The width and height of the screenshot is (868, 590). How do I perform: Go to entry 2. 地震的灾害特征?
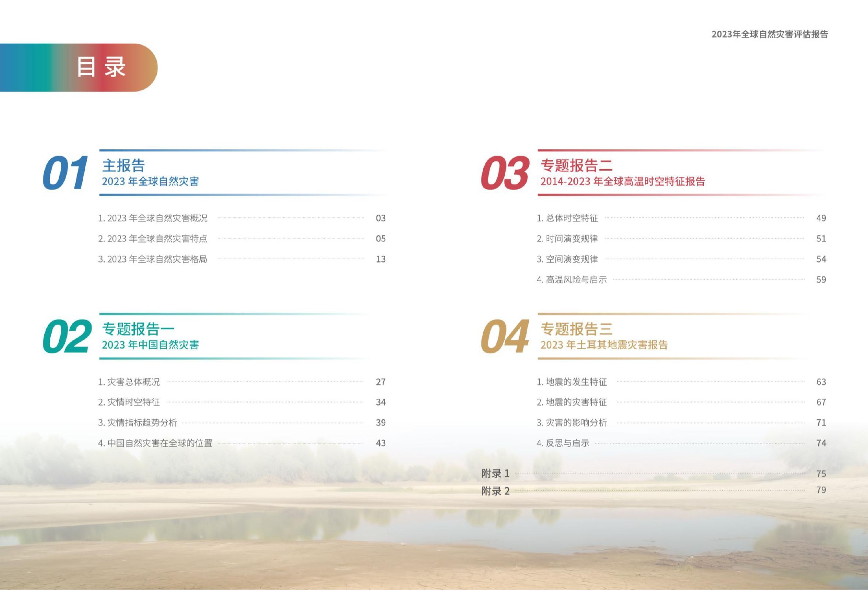pos(572,402)
